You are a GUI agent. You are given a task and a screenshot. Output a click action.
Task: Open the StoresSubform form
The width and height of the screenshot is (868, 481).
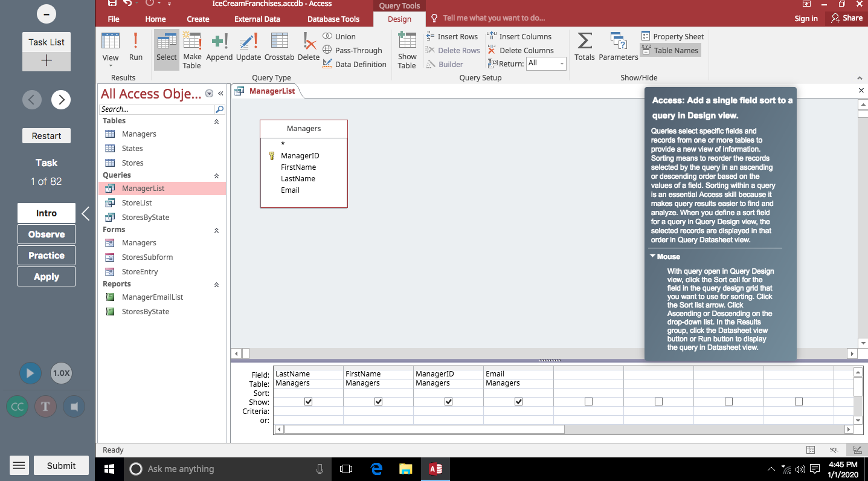coord(147,257)
